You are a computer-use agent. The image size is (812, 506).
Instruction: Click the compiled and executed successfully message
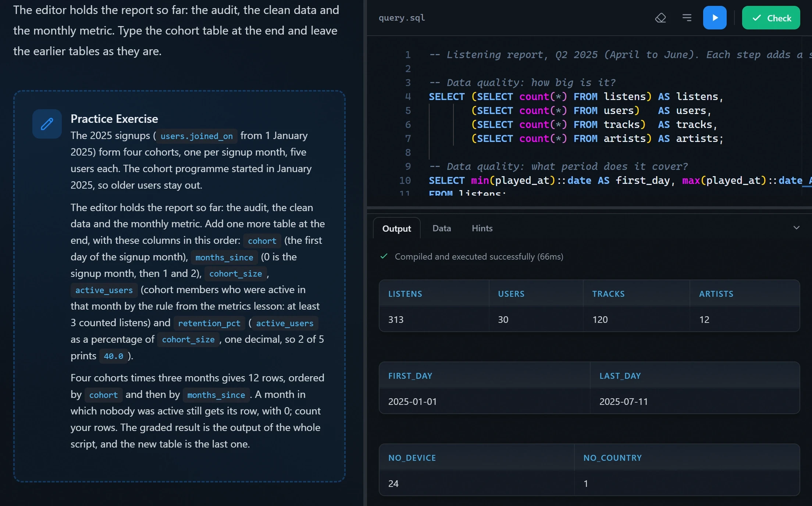pyautogui.click(x=479, y=256)
